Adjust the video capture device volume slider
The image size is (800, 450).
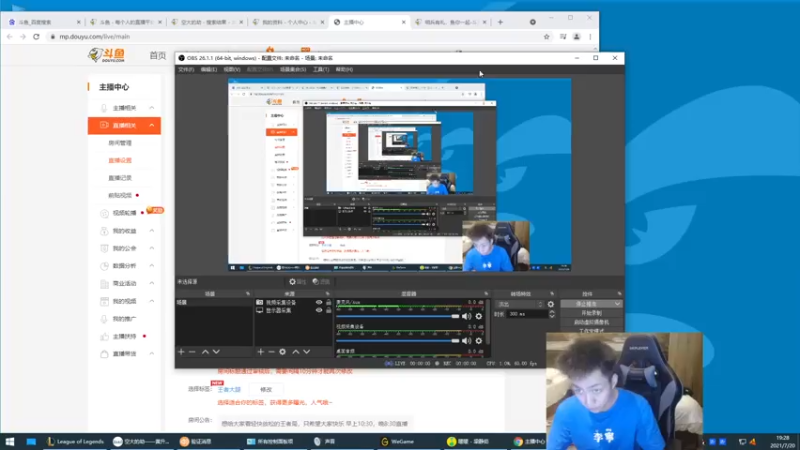pos(397,340)
